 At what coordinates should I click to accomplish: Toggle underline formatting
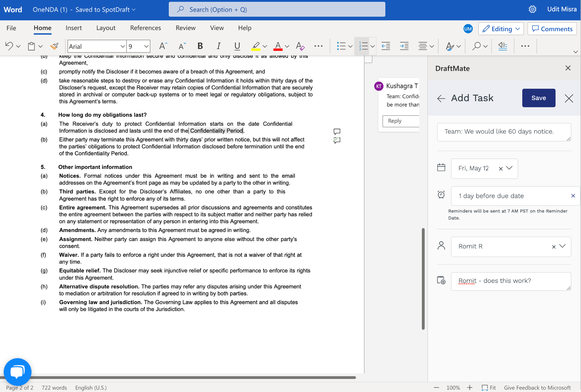point(237,46)
